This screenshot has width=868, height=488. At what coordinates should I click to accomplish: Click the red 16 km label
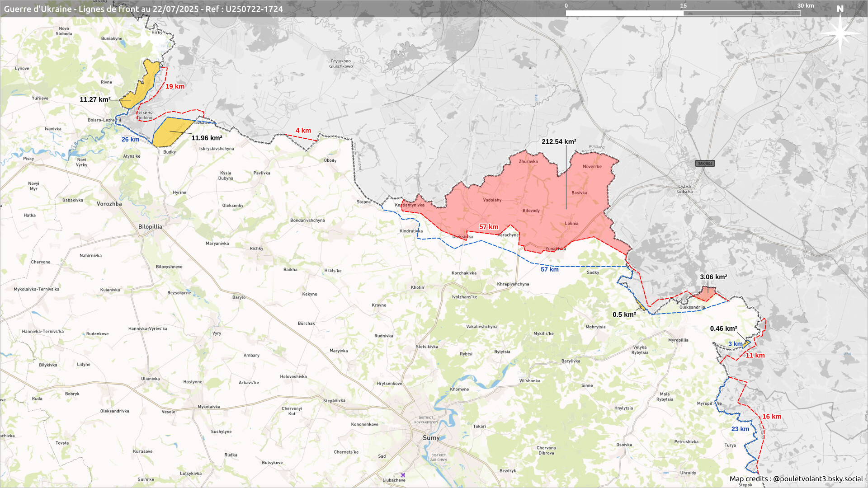coord(772,417)
